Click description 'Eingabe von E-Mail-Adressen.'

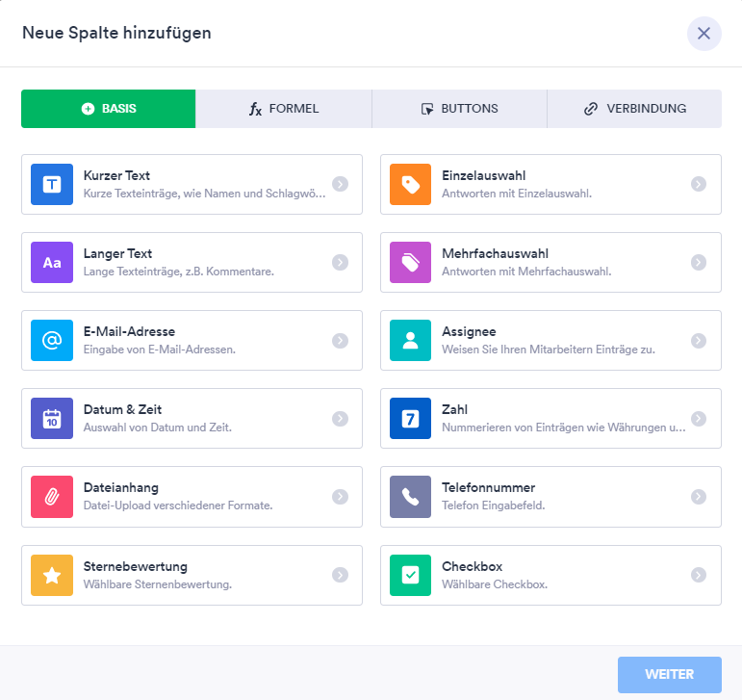[x=160, y=350]
